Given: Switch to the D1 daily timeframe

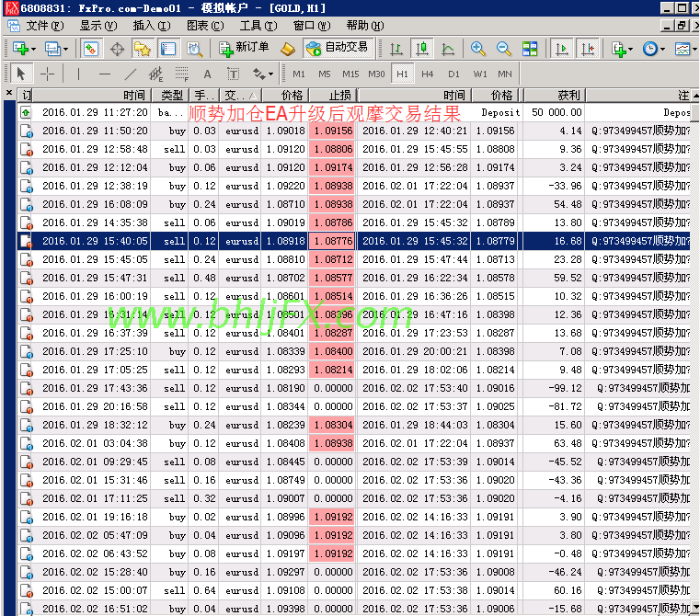Looking at the screenshot, I should [x=453, y=74].
